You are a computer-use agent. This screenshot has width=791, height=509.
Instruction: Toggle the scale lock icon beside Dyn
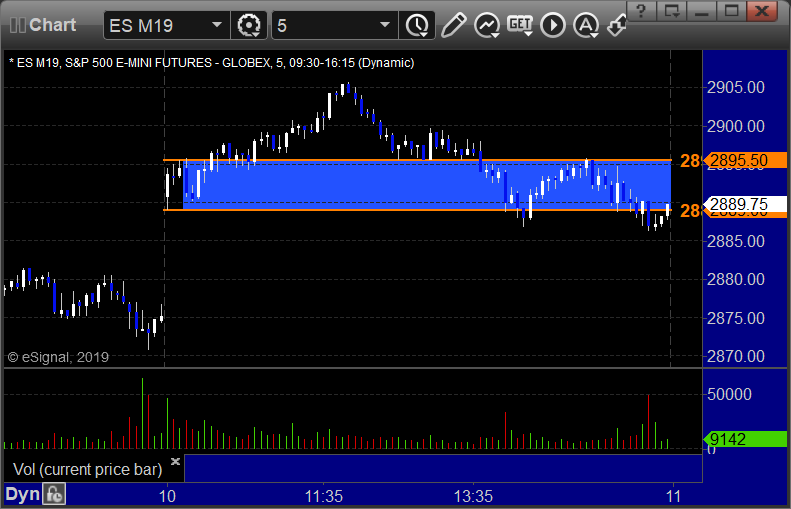54,494
